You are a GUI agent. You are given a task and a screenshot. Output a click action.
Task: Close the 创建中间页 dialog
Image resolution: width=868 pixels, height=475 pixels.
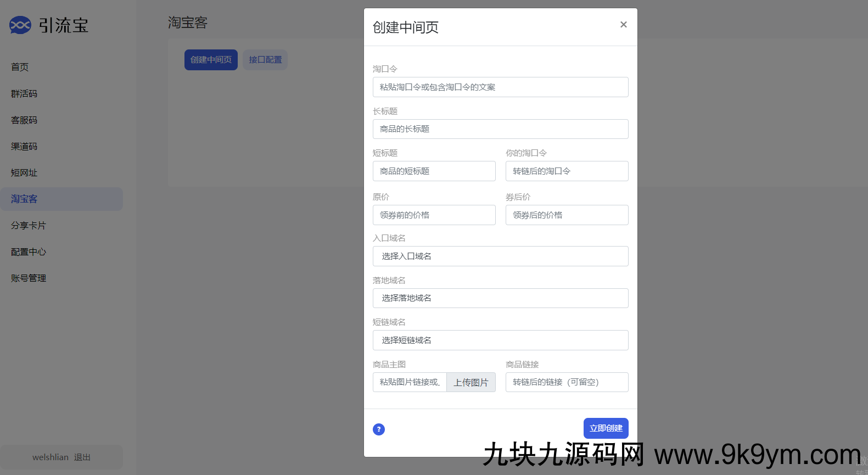[x=623, y=25]
